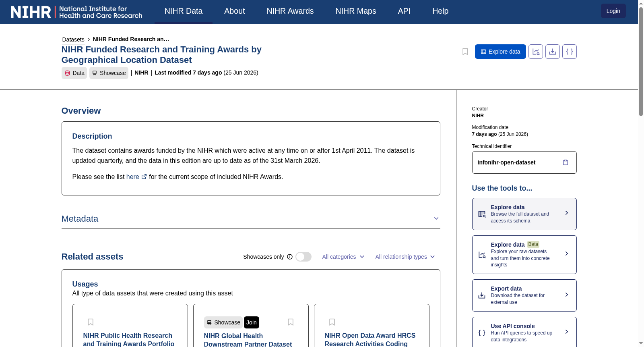644x347 pixels.
Task: Click the download icon button in header
Action: pyautogui.click(x=553, y=52)
